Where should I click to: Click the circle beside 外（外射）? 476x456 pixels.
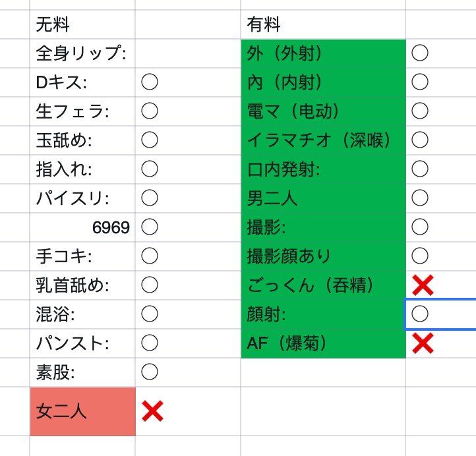click(420, 53)
